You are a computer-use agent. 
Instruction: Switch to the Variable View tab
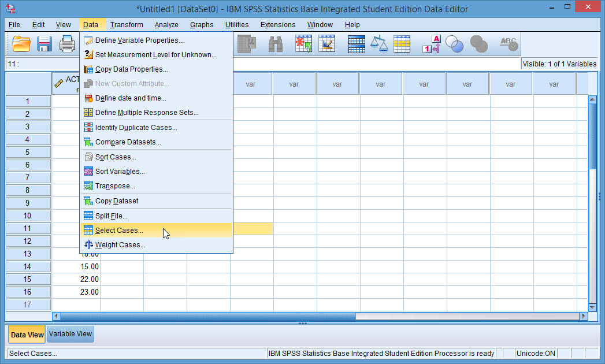coord(70,334)
